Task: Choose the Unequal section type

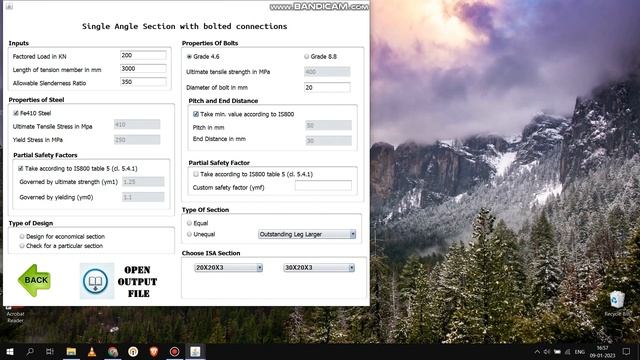Action: click(189, 234)
